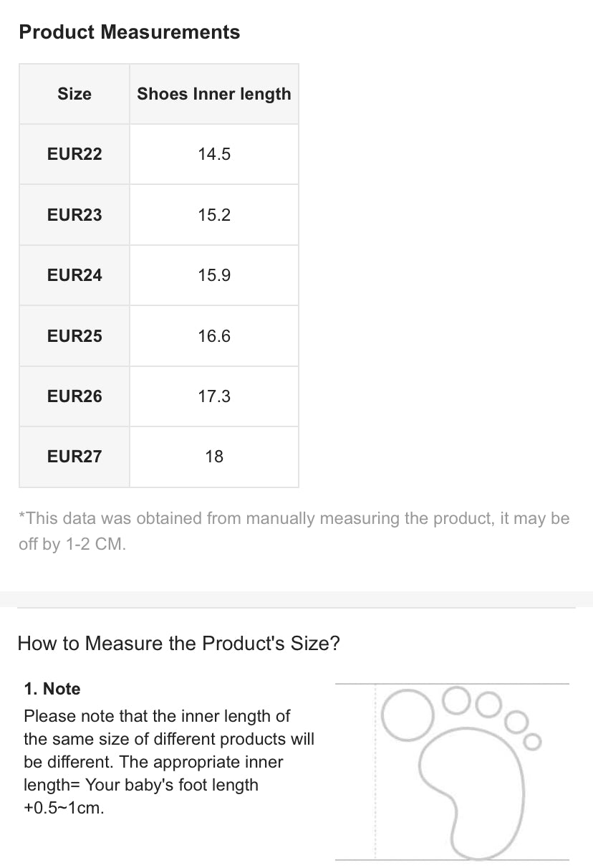The height and width of the screenshot is (868, 593).
Task: Click the 15.9 inner length value
Action: (x=214, y=275)
